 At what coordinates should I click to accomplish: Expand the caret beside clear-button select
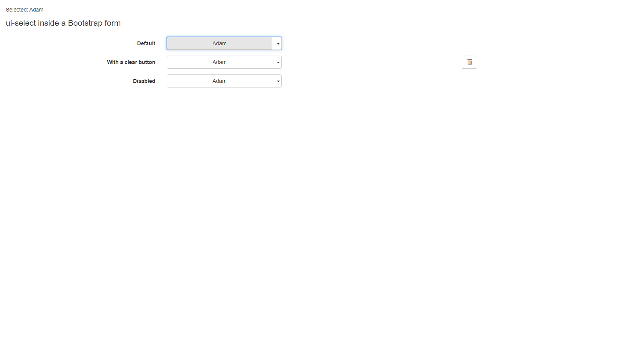(277, 62)
